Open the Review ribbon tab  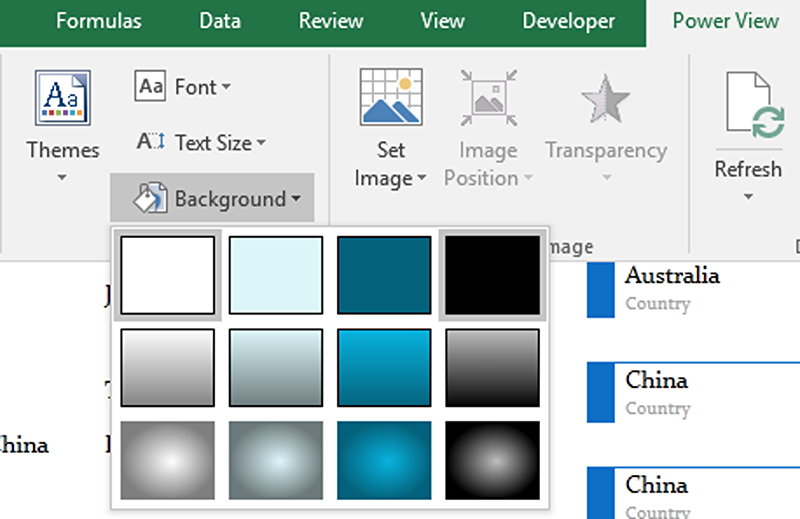331,21
